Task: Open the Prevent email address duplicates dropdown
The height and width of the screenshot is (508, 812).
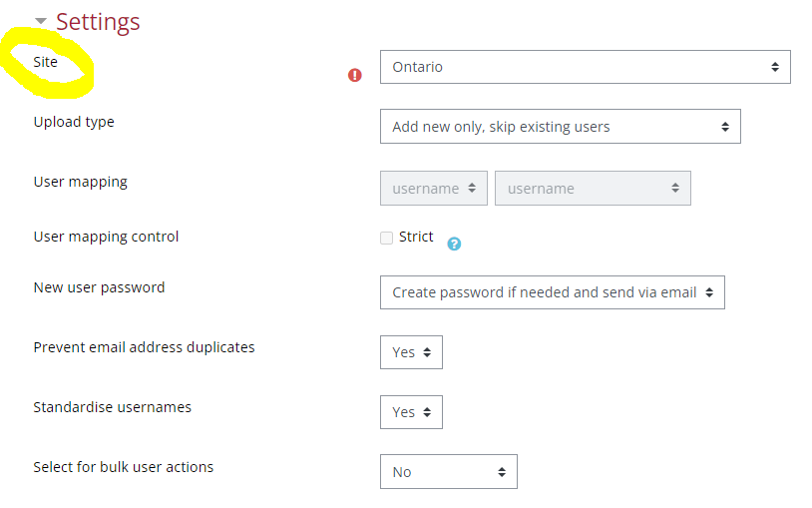Action: tap(410, 352)
